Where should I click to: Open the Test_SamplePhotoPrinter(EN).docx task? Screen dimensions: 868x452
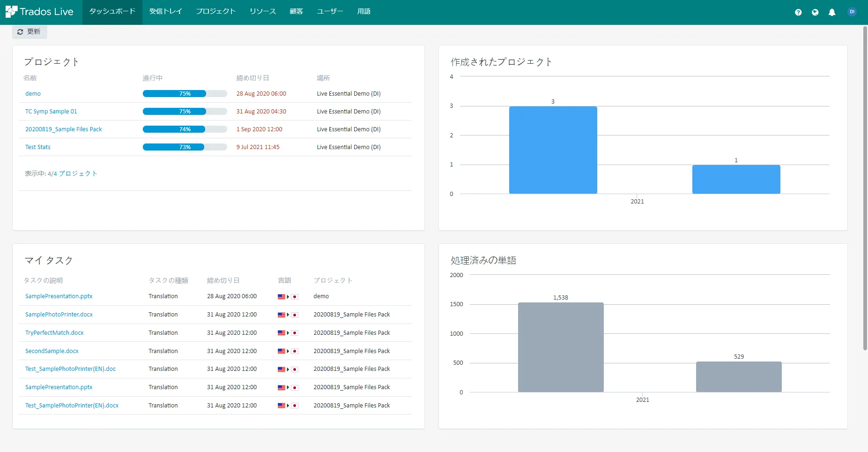pyautogui.click(x=72, y=406)
